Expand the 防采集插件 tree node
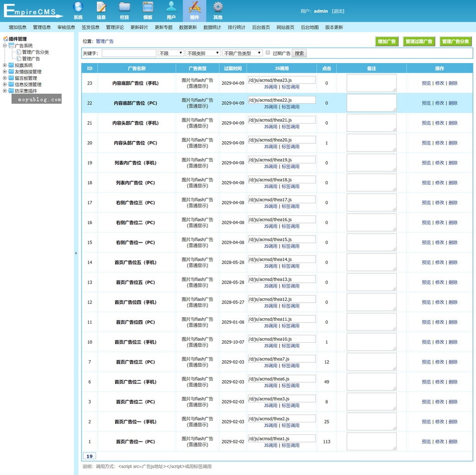The height and width of the screenshot is (475, 476). coord(5,91)
